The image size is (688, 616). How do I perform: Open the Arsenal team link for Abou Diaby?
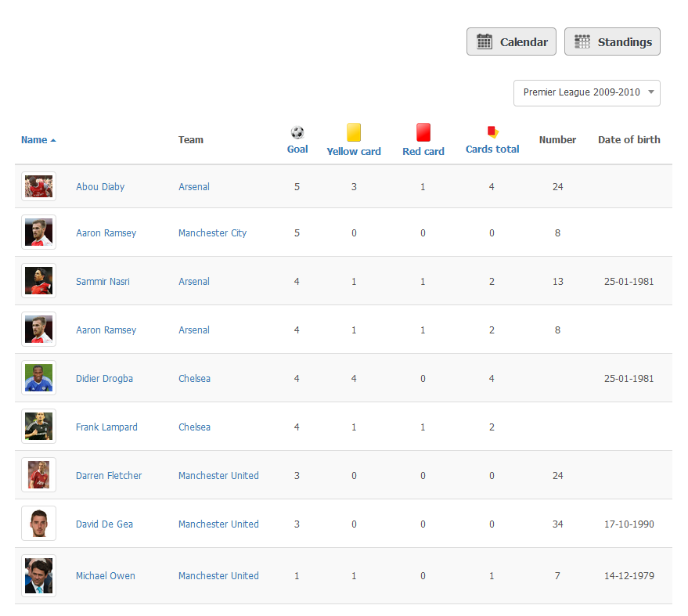click(x=194, y=187)
